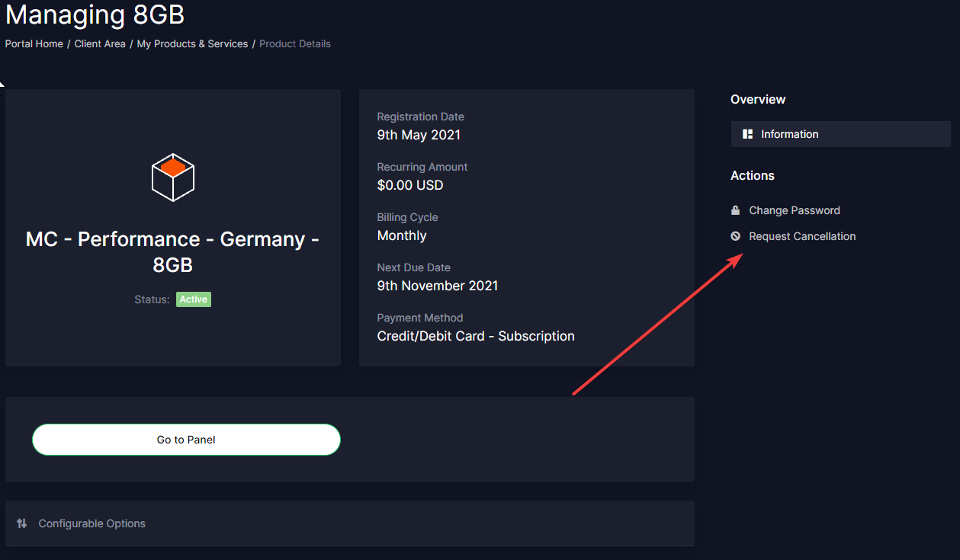The width and height of the screenshot is (960, 560).
Task: Go to My Products & Services breadcrumb
Action: pyautogui.click(x=192, y=44)
